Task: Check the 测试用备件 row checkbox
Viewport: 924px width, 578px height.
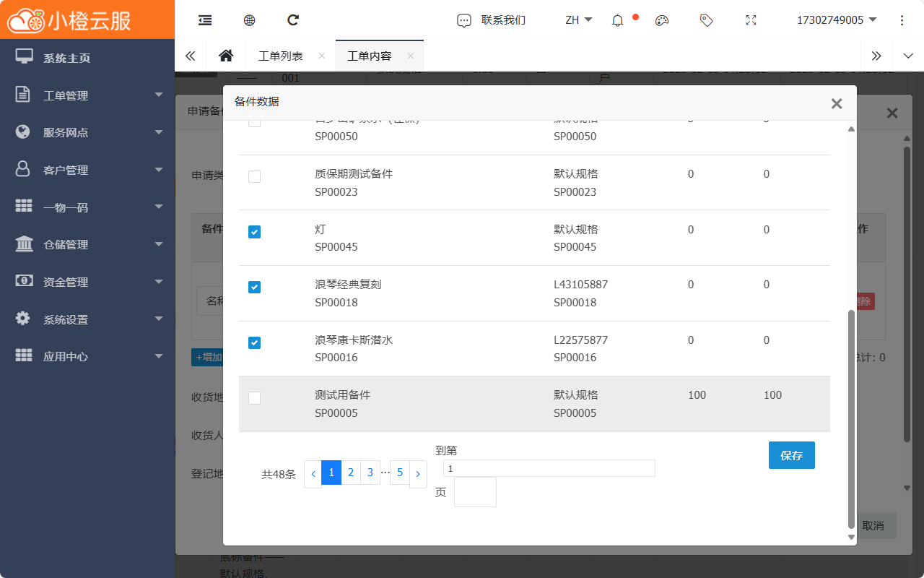Action: tap(254, 398)
